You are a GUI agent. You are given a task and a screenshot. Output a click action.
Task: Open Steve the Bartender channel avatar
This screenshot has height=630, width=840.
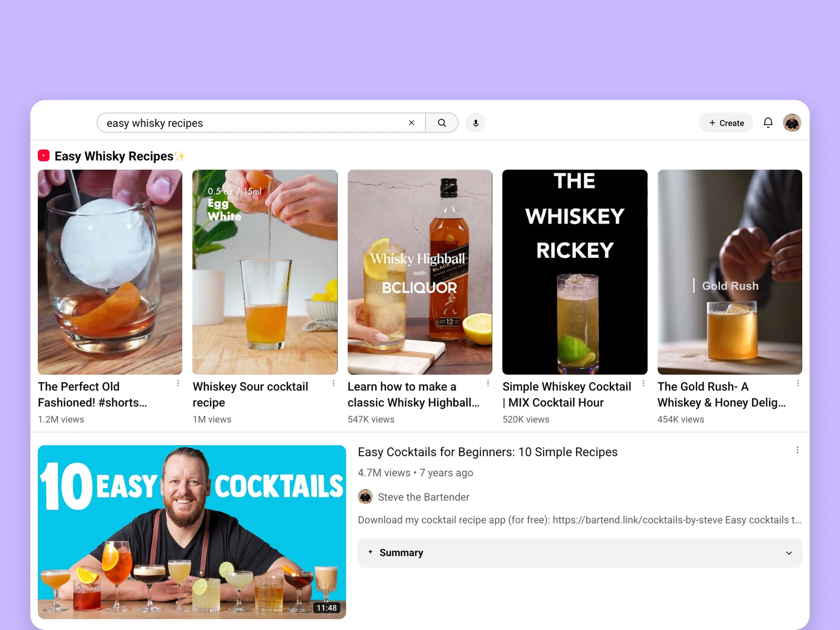365,497
